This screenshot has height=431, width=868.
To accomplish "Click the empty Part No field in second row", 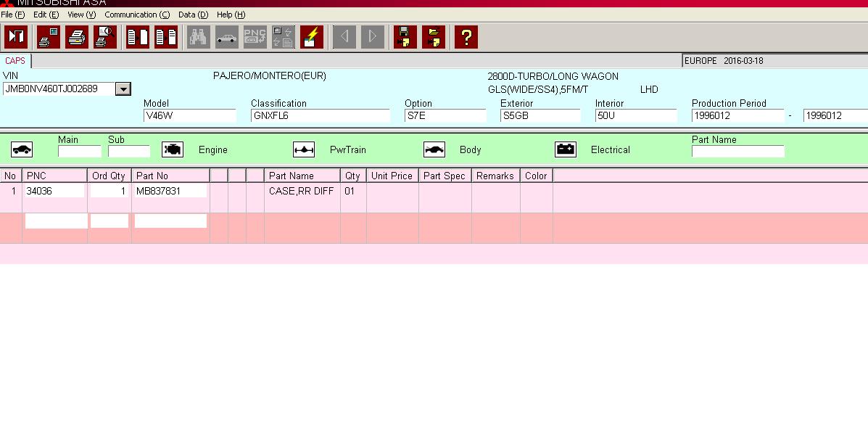I will 170,221.
